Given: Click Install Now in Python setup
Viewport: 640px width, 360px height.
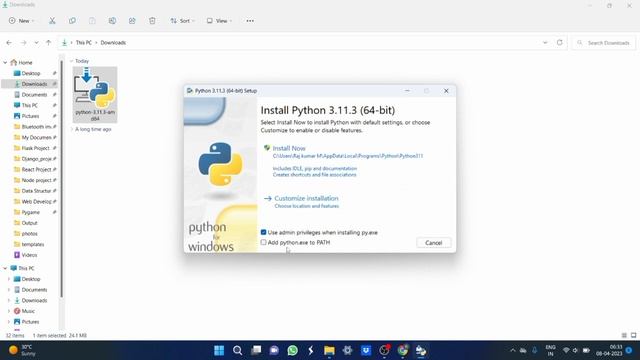Looking at the screenshot, I should pos(289,148).
